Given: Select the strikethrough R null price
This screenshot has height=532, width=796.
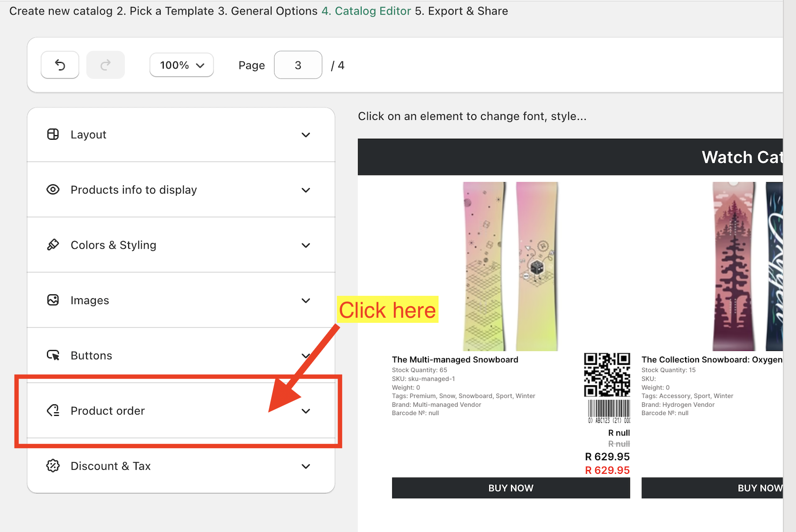Looking at the screenshot, I should pyautogui.click(x=619, y=444).
